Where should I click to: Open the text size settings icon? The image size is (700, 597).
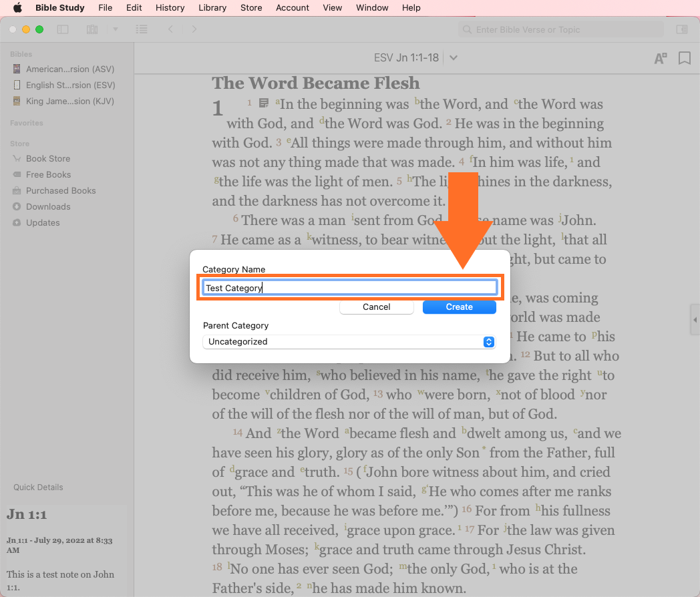660,59
